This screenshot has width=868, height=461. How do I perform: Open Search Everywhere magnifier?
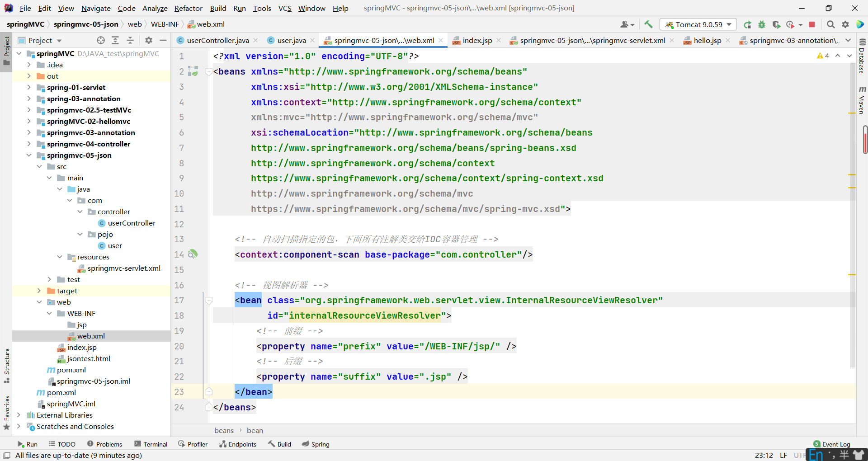[830, 24]
